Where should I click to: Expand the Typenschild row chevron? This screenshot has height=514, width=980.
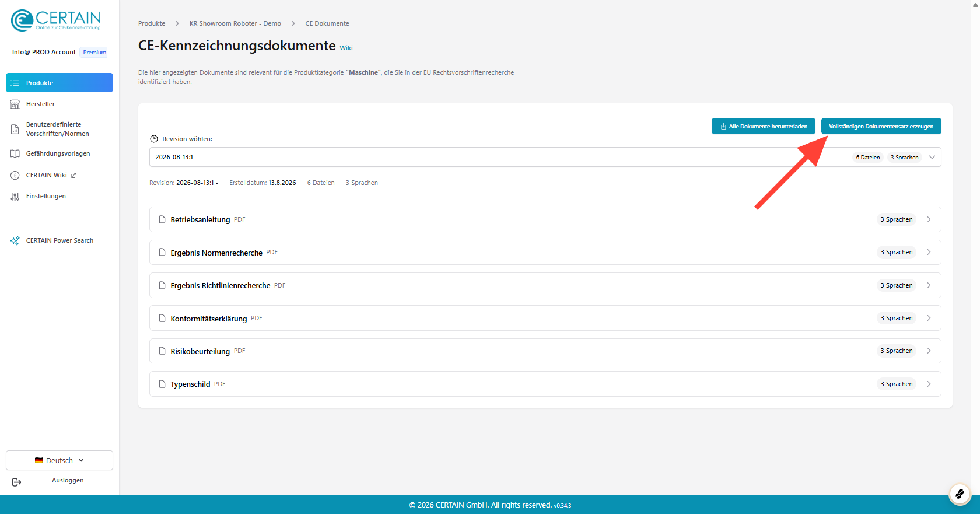[x=929, y=384]
